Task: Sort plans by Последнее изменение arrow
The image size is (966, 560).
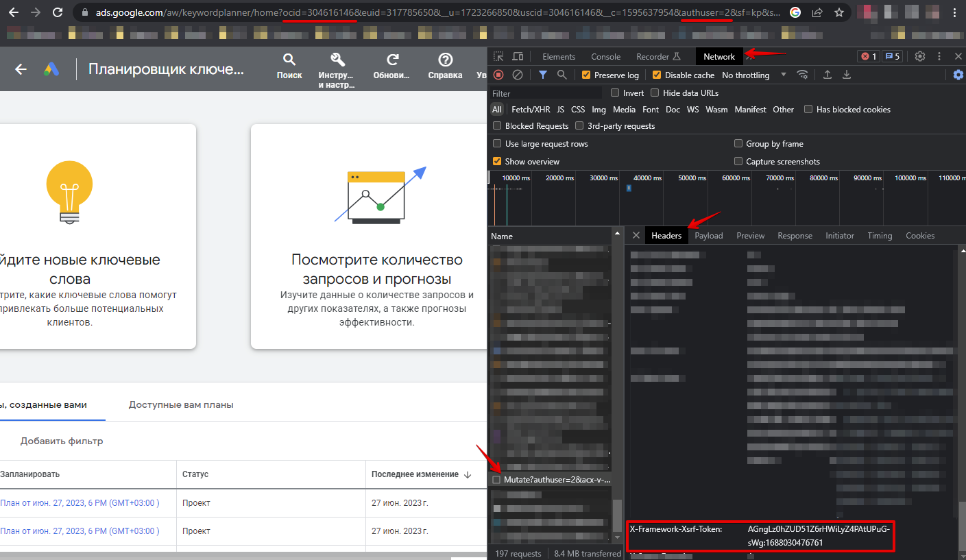Action: (x=468, y=474)
